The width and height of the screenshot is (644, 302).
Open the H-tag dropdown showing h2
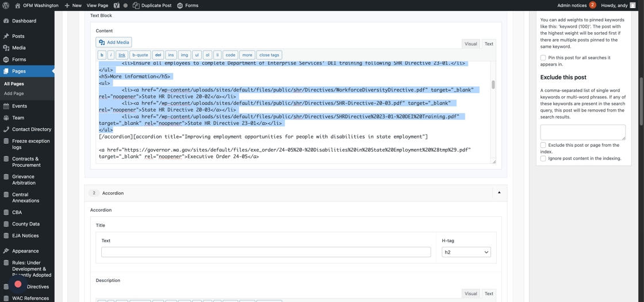click(466, 252)
